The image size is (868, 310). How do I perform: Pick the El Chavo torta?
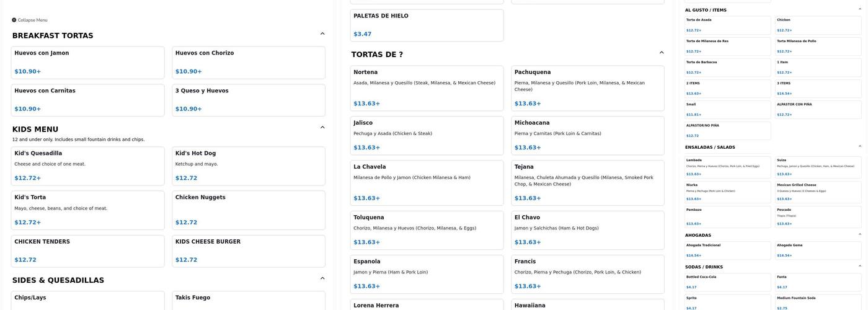coord(587,230)
